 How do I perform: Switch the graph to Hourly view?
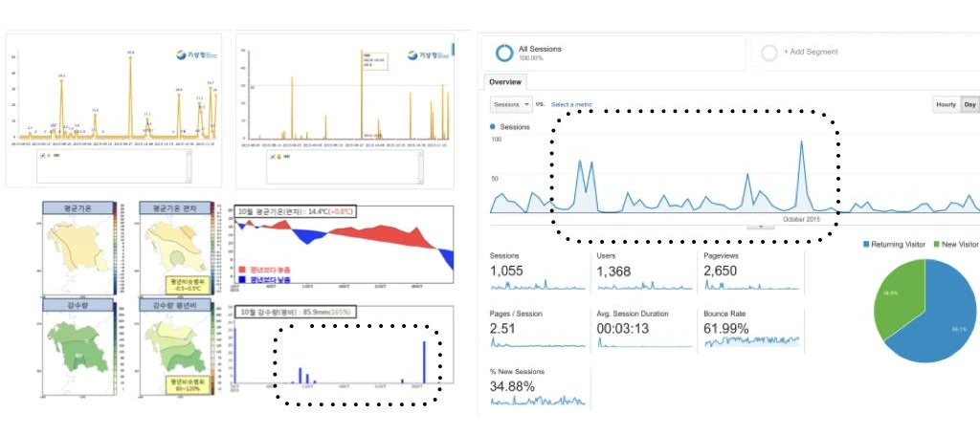pos(946,105)
